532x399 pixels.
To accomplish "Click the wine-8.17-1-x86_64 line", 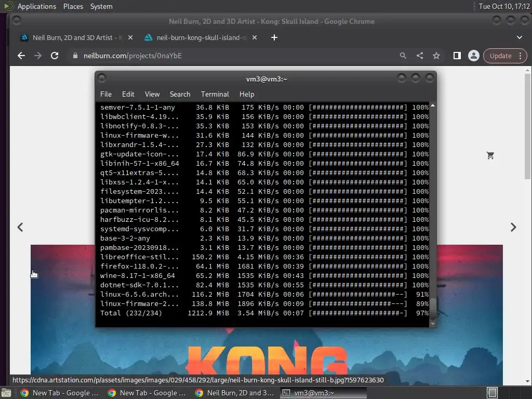I will pos(264,275).
